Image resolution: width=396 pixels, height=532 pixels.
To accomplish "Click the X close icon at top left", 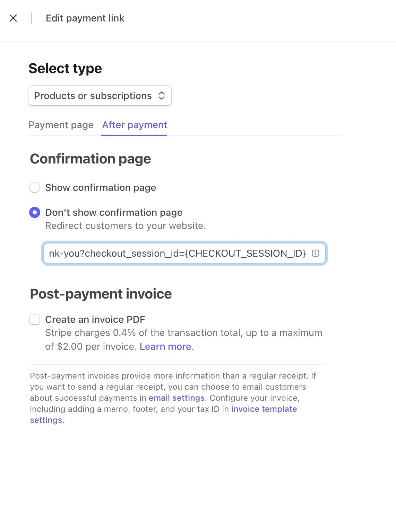I will (x=13, y=18).
